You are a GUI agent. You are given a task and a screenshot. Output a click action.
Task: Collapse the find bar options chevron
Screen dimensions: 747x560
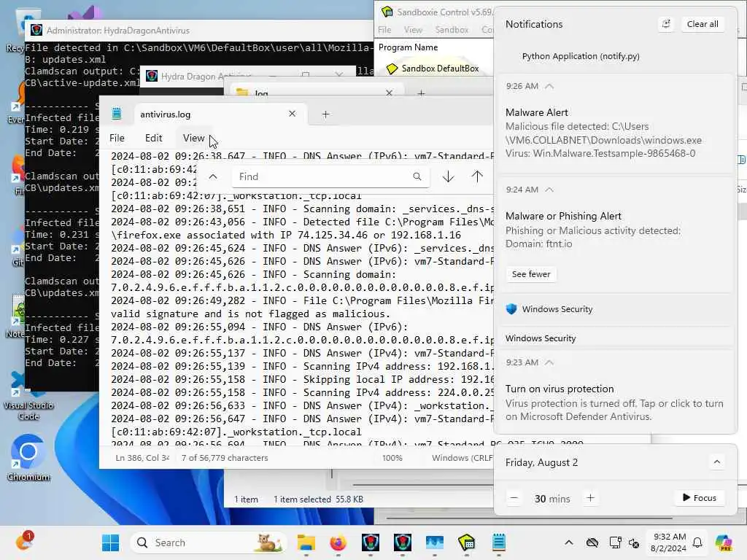tap(213, 176)
